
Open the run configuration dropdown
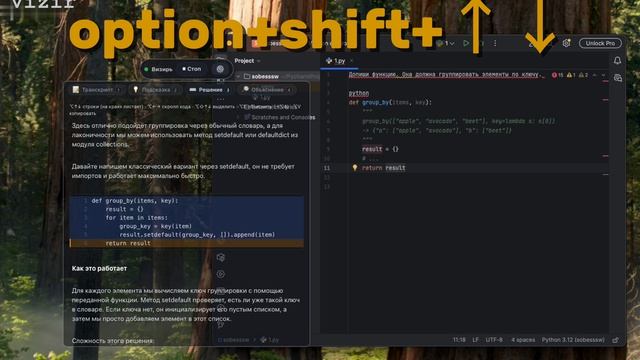coord(446,43)
